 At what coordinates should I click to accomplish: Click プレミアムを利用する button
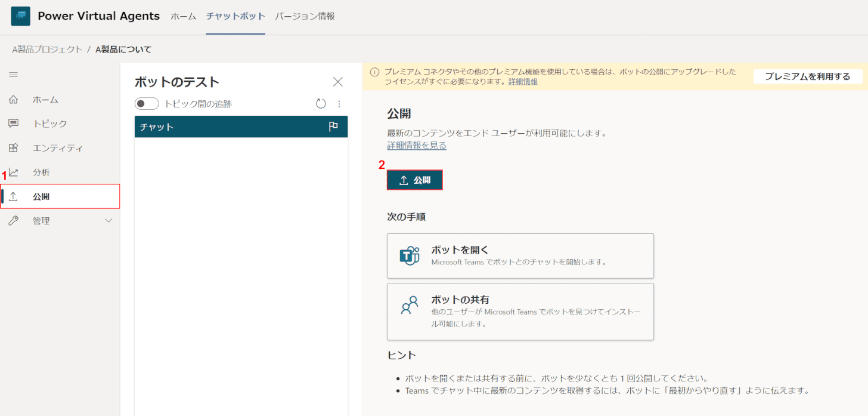click(x=808, y=76)
